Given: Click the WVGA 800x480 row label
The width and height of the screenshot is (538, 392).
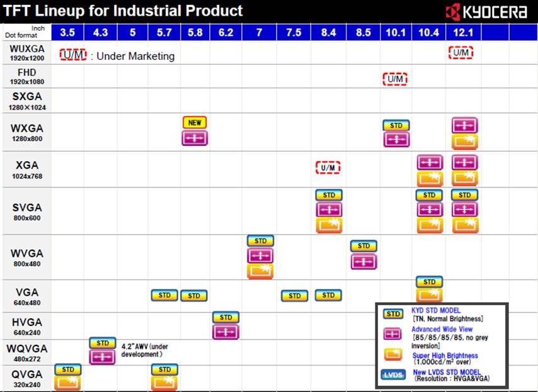Looking at the screenshot, I should coord(26,257).
